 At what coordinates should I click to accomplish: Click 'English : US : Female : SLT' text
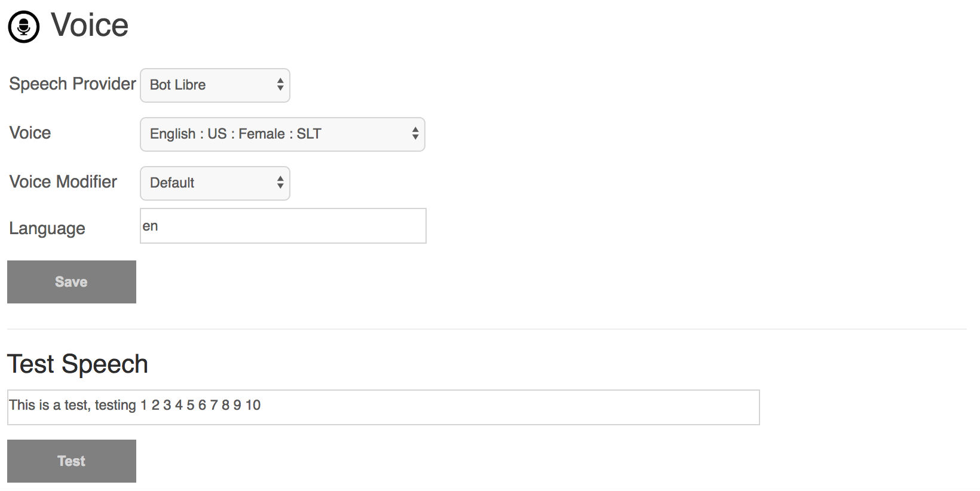pyautogui.click(x=235, y=134)
